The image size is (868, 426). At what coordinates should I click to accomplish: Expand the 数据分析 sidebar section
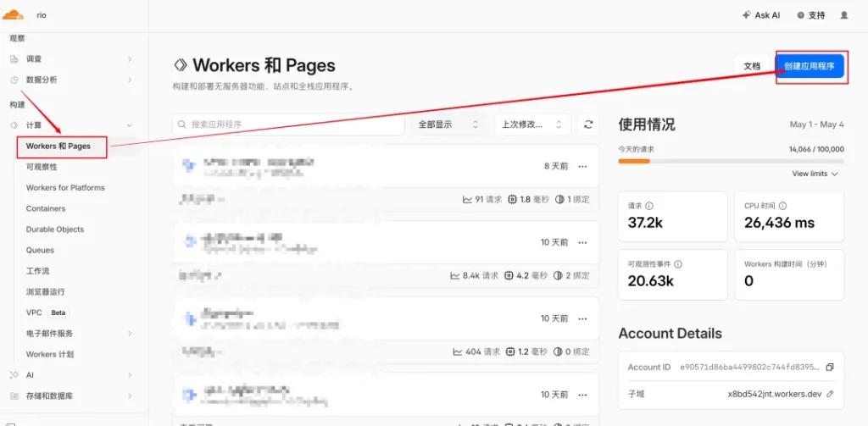coord(130,80)
